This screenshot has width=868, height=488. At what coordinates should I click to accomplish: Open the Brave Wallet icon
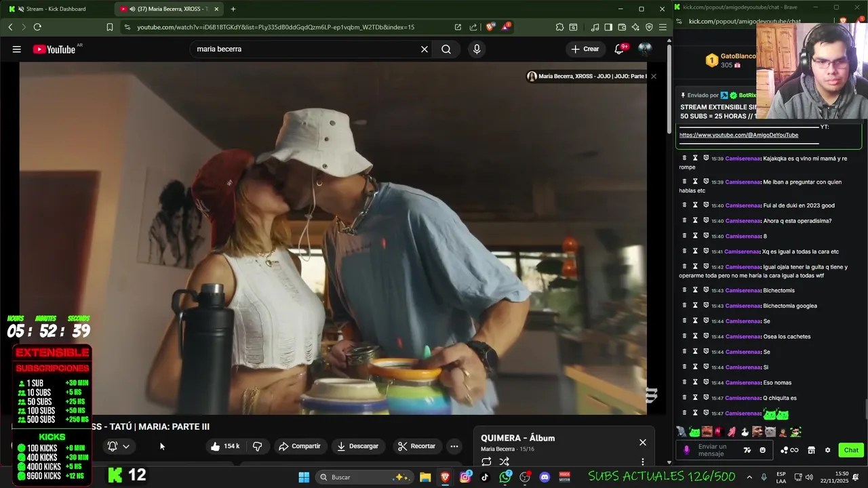tap(622, 27)
